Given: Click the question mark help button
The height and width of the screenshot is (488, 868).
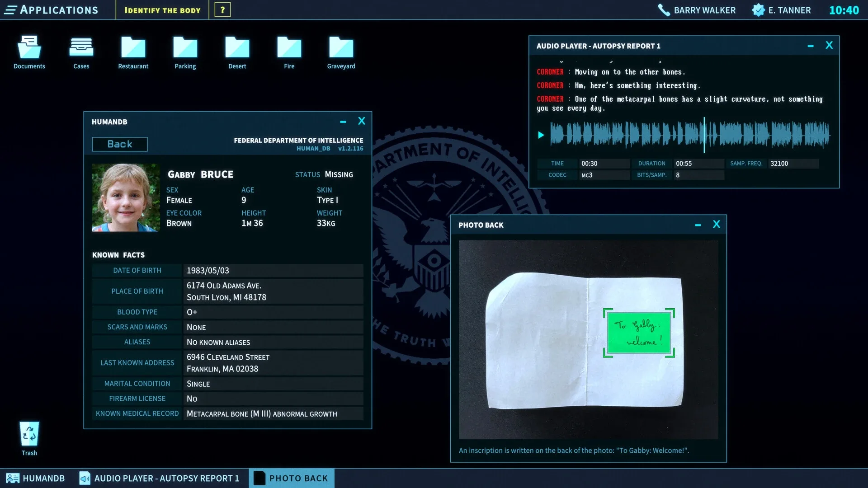Looking at the screenshot, I should (222, 10).
